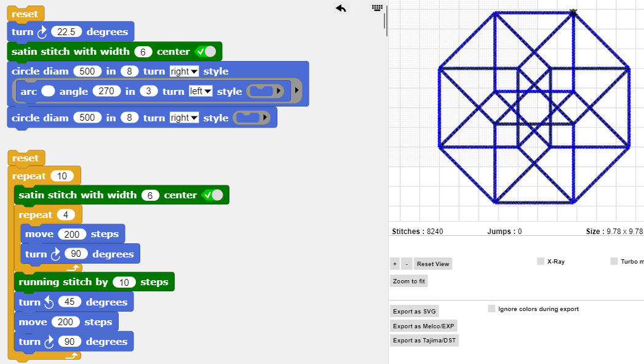The image size is (644, 364).
Task: Edit width 6 in second satin stitch
Action: (x=150, y=195)
